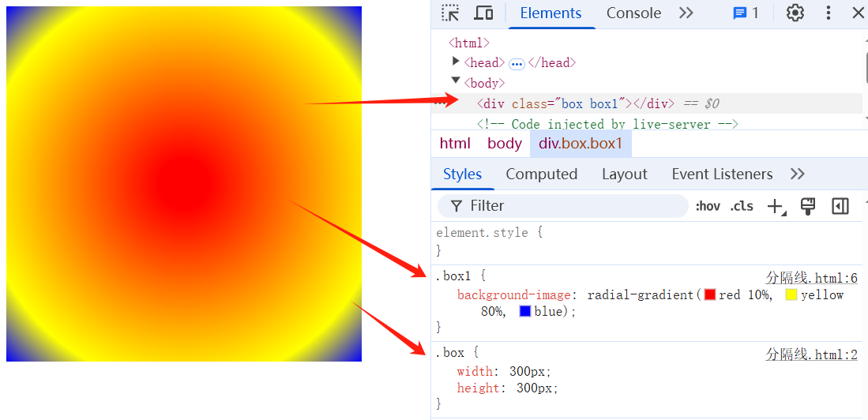
Task: Click the new style rule plus icon
Action: [x=775, y=206]
